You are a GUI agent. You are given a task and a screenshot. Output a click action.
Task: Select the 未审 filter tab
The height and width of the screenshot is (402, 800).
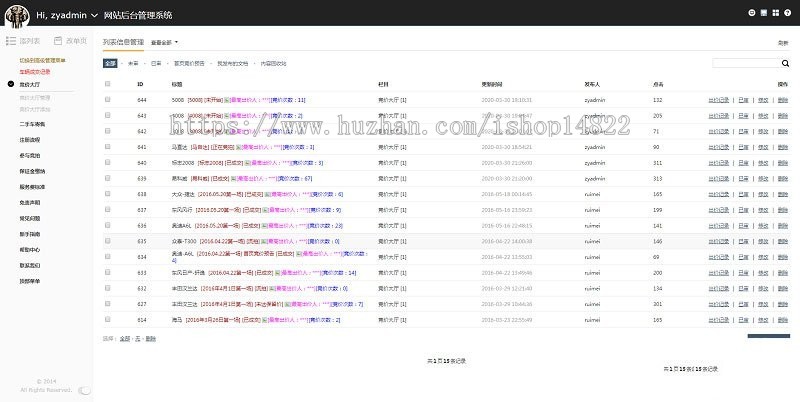click(133, 64)
